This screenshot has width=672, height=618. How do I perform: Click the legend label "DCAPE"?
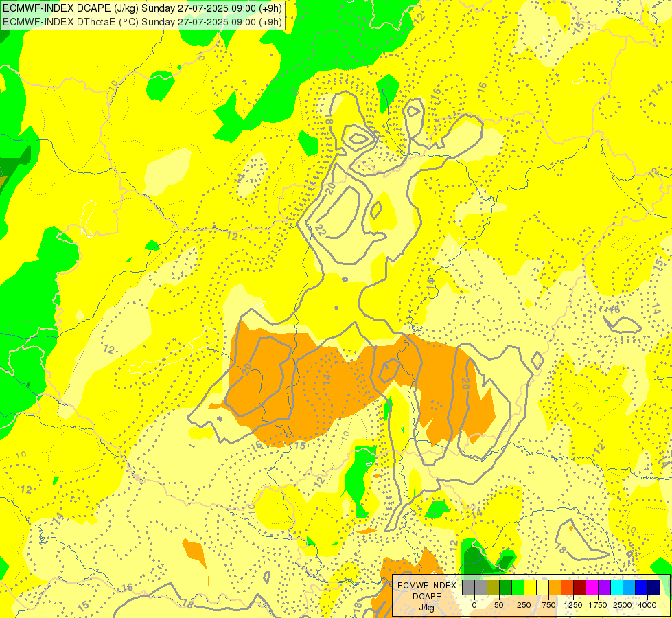pyautogui.click(x=427, y=597)
